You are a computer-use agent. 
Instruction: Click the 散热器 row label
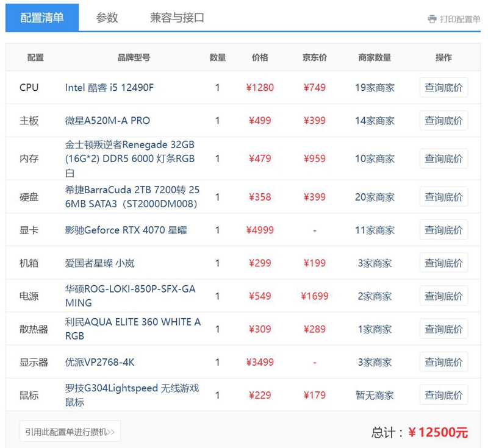point(34,329)
